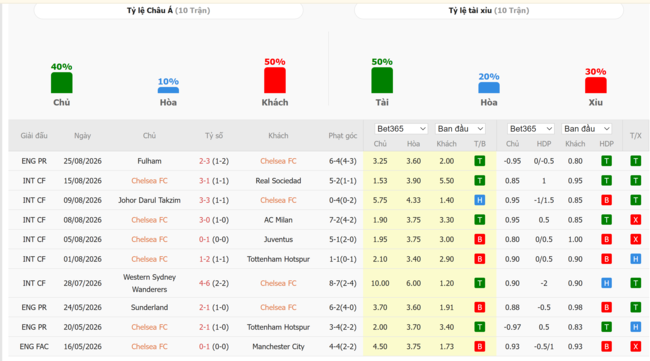Open Chelsea FC link in Juventus row
The width and height of the screenshot is (650, 361).
pos(149,240)
